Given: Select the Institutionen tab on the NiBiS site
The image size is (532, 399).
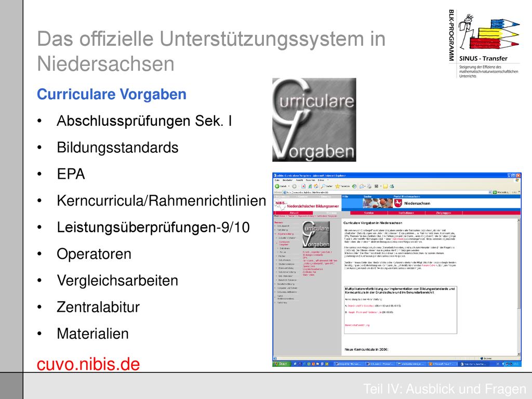Looking at the screenshot, I should coord(406,213).
